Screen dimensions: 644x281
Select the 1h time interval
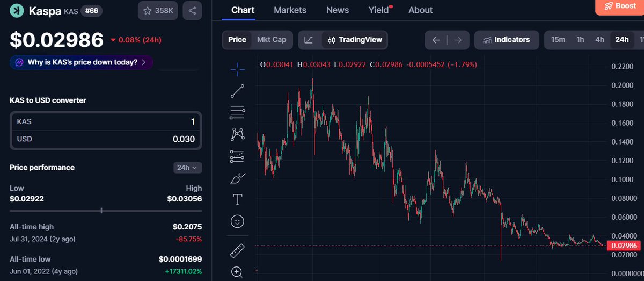[x=580, y=40]
